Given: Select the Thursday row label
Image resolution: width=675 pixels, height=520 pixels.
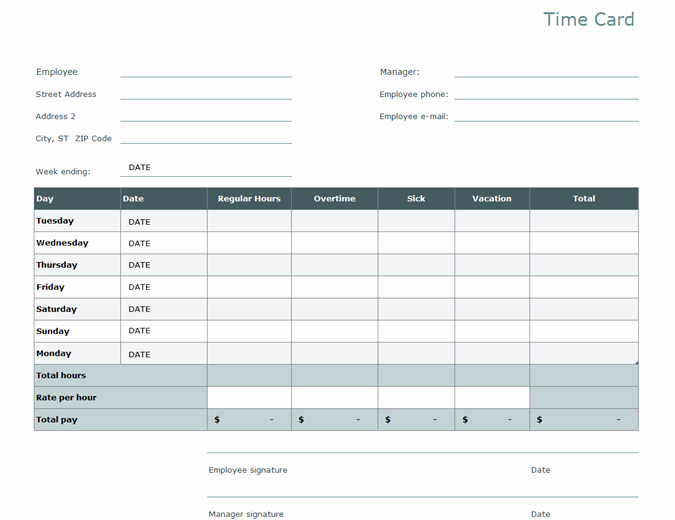Looking at the screenshot, I should (77, 265).
